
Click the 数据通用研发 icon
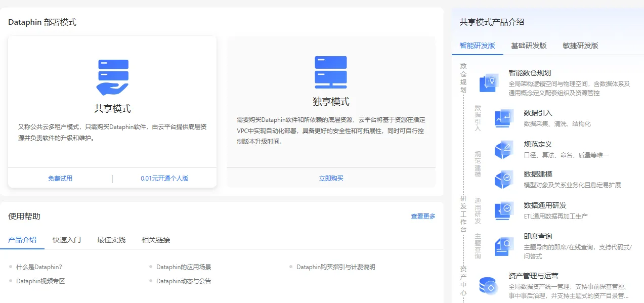pos(504,210)
